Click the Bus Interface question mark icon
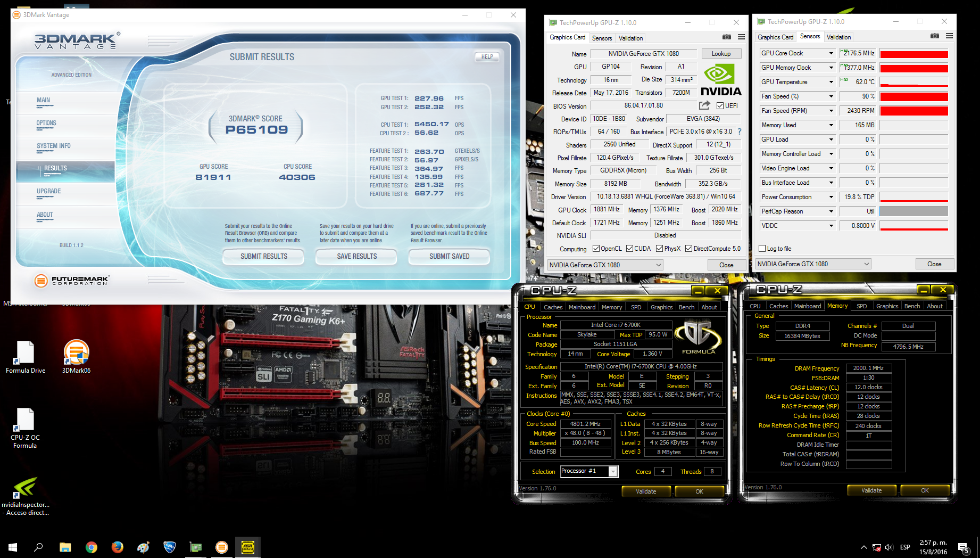The width and height of the screenshot is (980, 558). pos(739,132)
